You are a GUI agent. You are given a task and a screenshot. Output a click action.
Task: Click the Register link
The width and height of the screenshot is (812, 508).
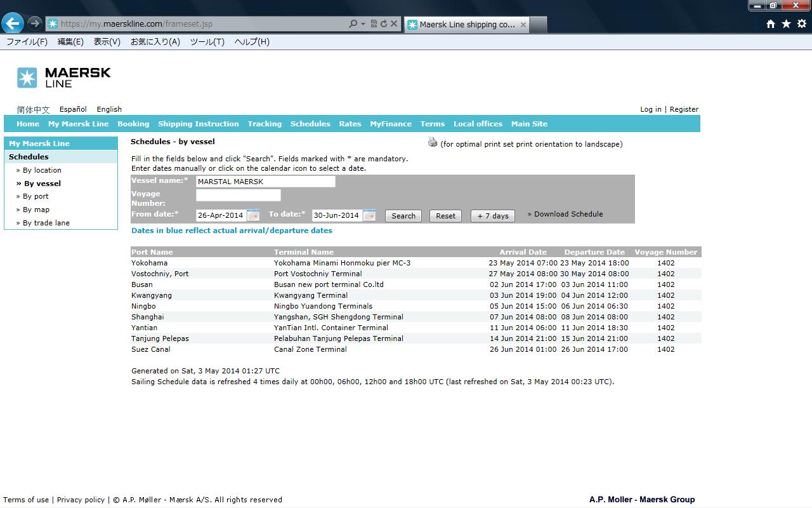684,109
